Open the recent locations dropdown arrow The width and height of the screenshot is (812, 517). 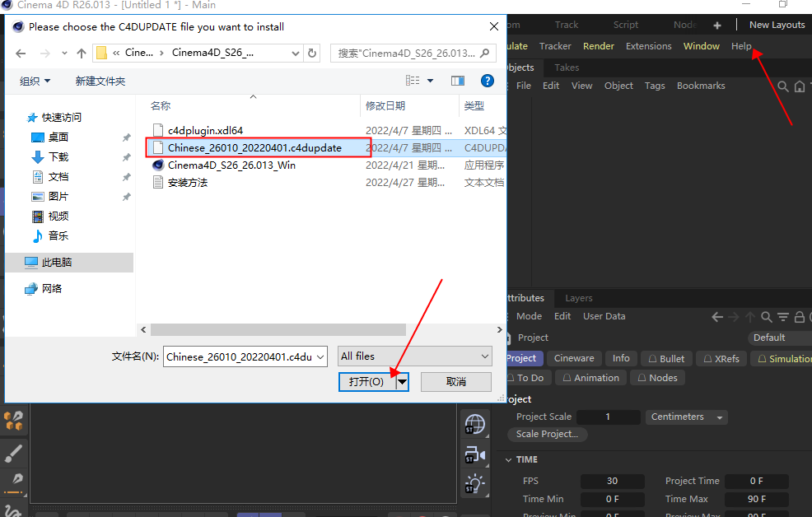pos(64,54)
